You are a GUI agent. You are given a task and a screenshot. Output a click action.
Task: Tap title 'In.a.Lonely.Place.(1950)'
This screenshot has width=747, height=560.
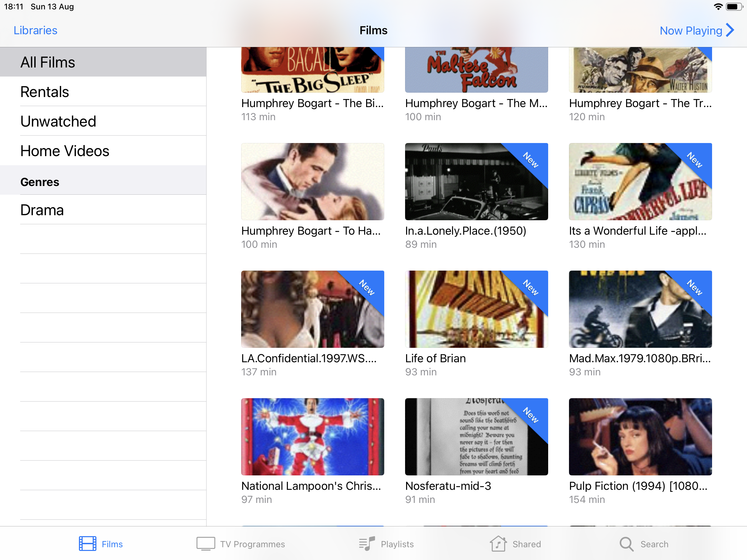point(466,231)
